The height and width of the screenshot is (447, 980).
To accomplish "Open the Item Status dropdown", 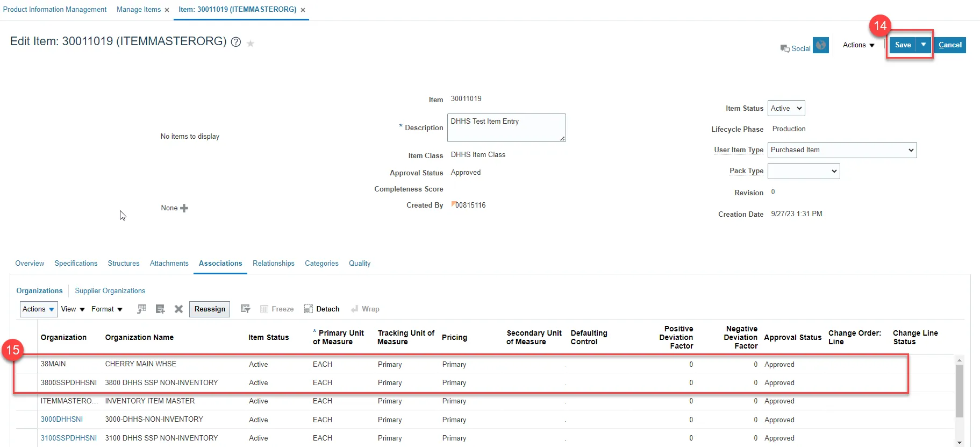I will [786, 109].
